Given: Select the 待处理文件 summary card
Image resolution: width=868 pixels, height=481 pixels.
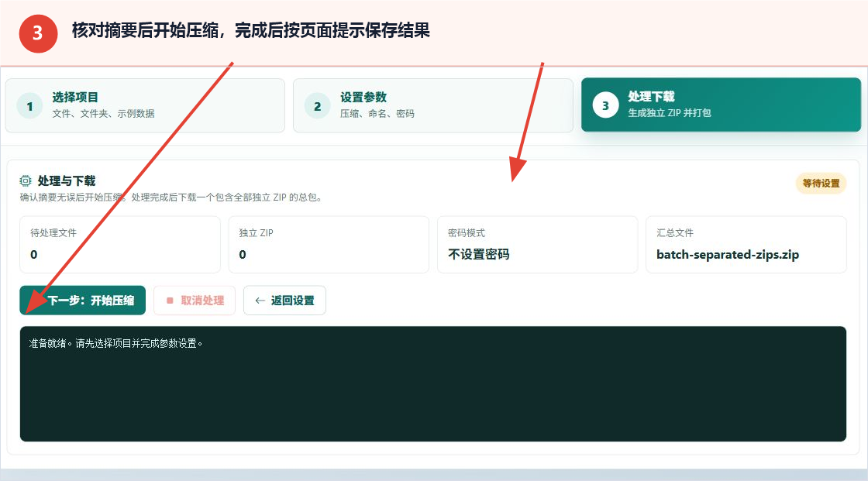Looking at the screenshot, I should click(120, 244).
